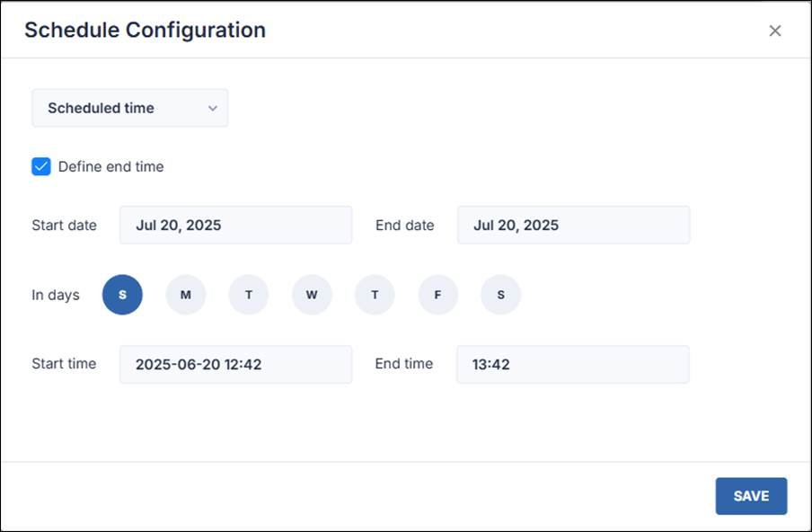Deselect the highlighted Sunday day button
This screenshot has height=532, width=812.
click(x=122, y=295)
